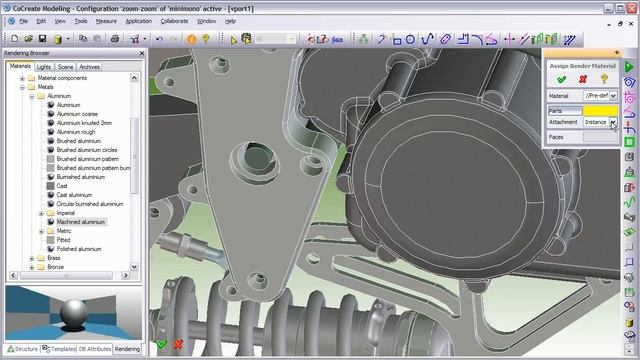Open a file via folder toolbar icon
This screenshot has width=640, height=360.
pos(28,39)
